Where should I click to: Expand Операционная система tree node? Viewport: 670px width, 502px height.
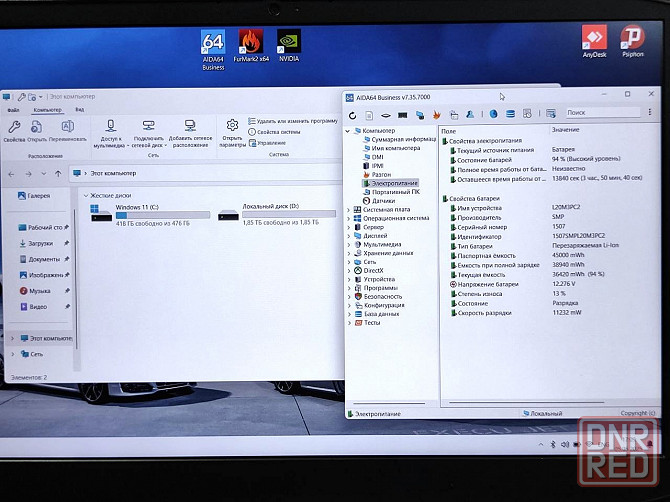348,219
